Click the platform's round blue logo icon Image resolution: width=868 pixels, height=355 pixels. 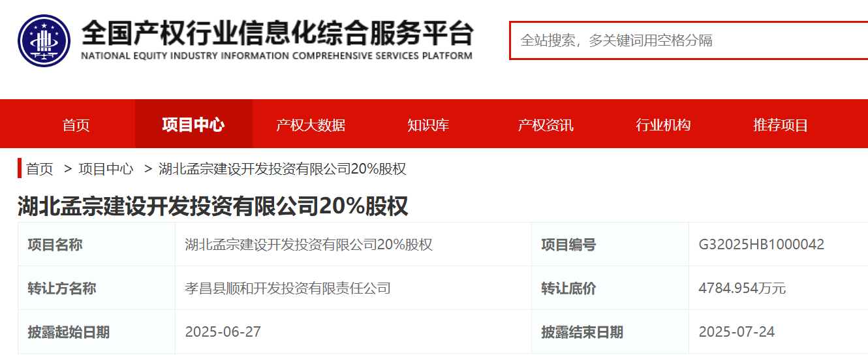[x=44, y=40]
